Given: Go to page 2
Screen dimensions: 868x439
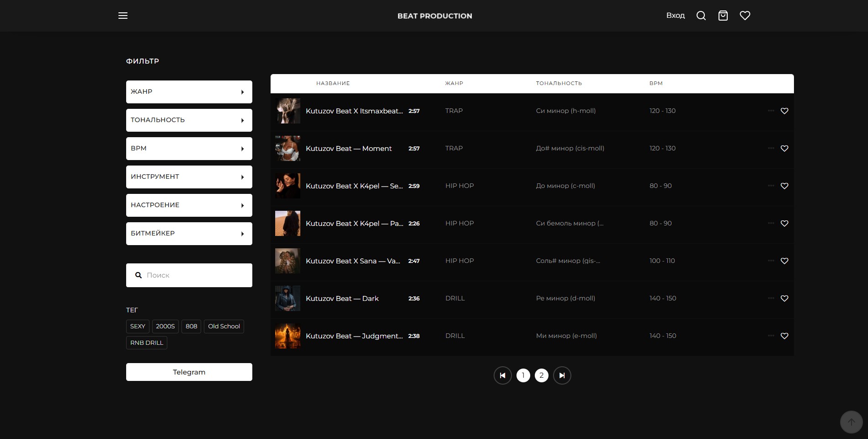Looking at the screenshot, I should (x=541, y=375).
